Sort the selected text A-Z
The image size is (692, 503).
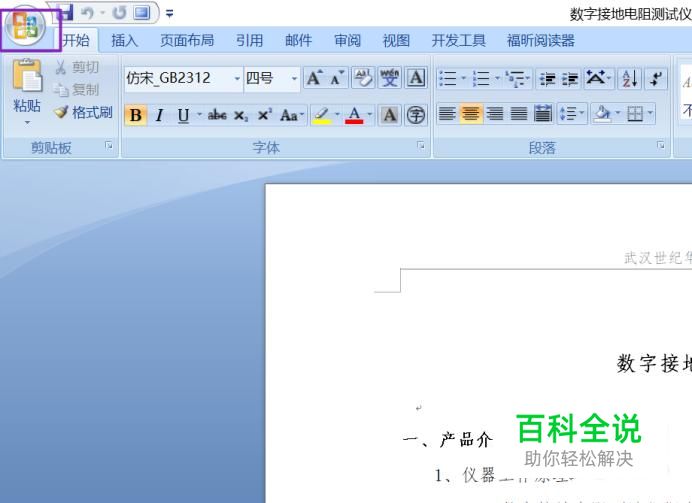(x=630, y=79)
